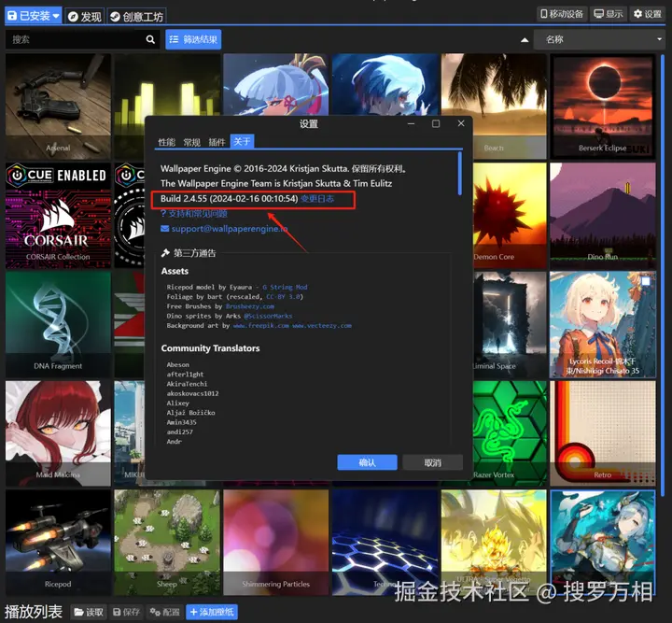Open the @ScissorMarks link

(x=268, y=316)
